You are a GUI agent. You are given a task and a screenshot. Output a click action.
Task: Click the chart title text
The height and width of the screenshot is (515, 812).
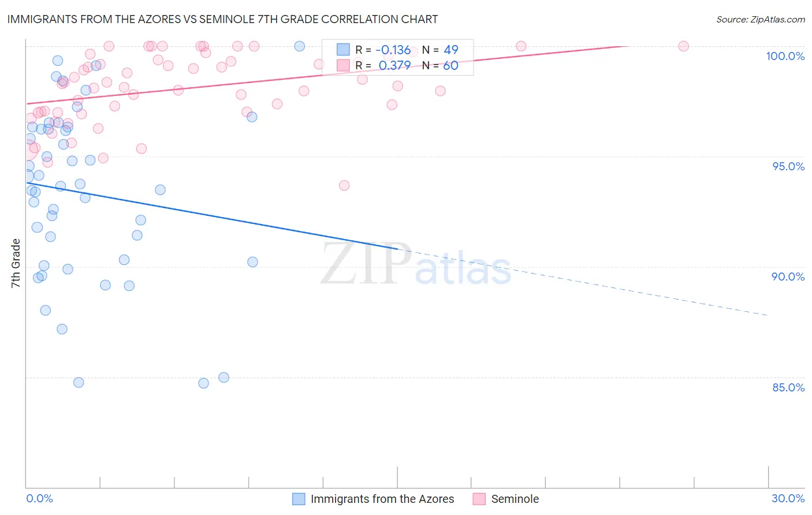(222, 19)
